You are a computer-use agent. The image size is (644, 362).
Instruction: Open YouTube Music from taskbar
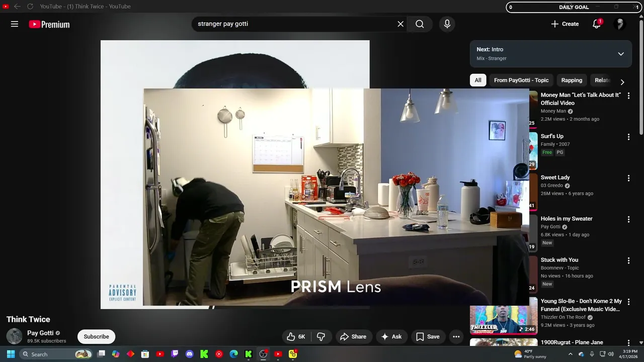[219, 354]
